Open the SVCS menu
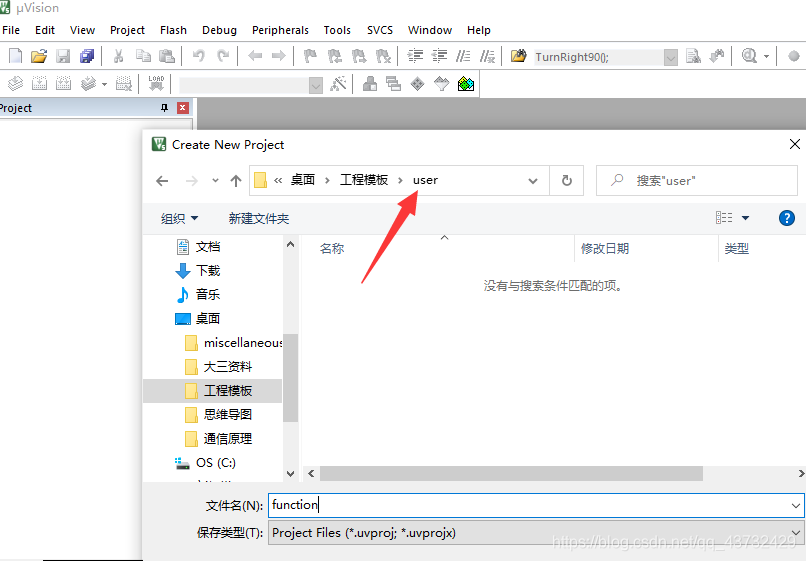806x561 pixels. coord(380,30)
